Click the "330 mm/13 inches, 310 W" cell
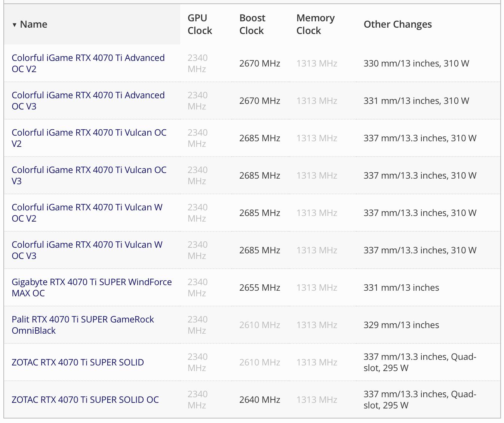Viewport: 504px width, 423px height. (416, 64)
